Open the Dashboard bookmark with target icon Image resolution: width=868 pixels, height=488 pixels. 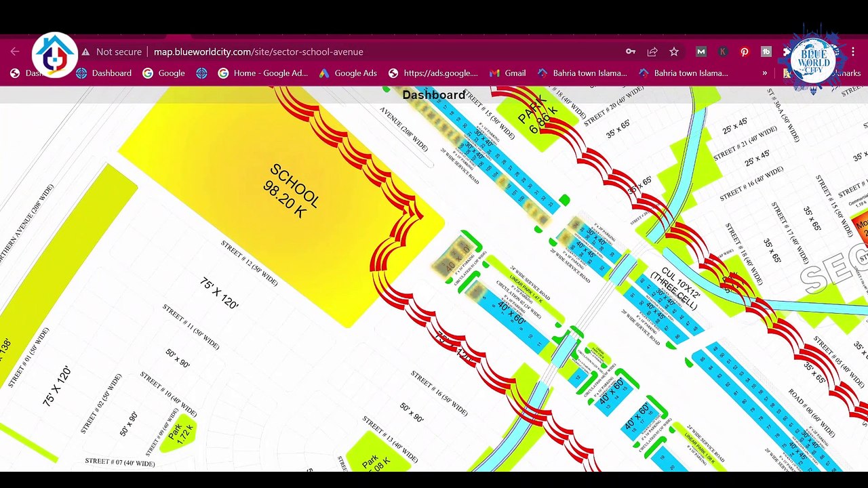[x=104, y=73]
